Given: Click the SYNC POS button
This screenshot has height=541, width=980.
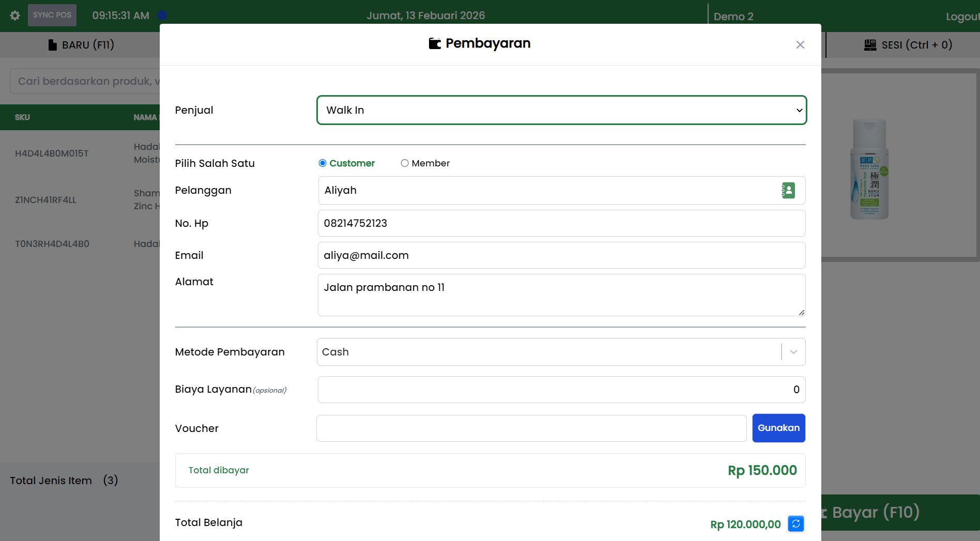Looking at the screenshot, I should [52, 16].
